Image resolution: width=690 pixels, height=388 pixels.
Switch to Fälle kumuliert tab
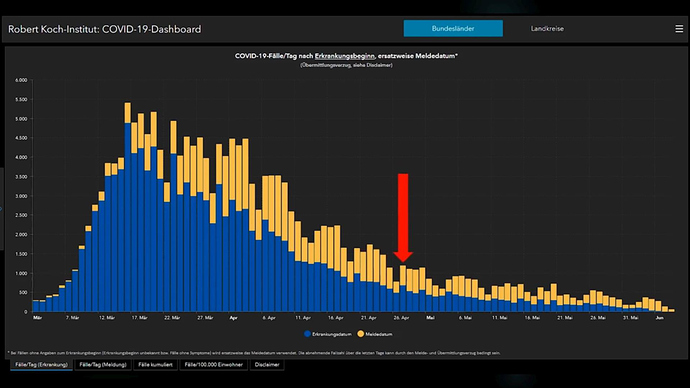click(x=155, y=365)
